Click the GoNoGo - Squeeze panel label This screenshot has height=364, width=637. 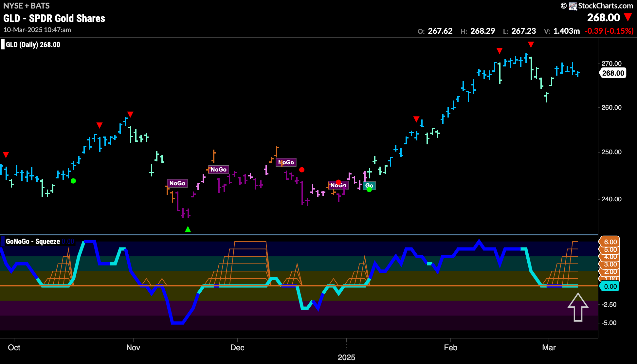pos(33,242)
